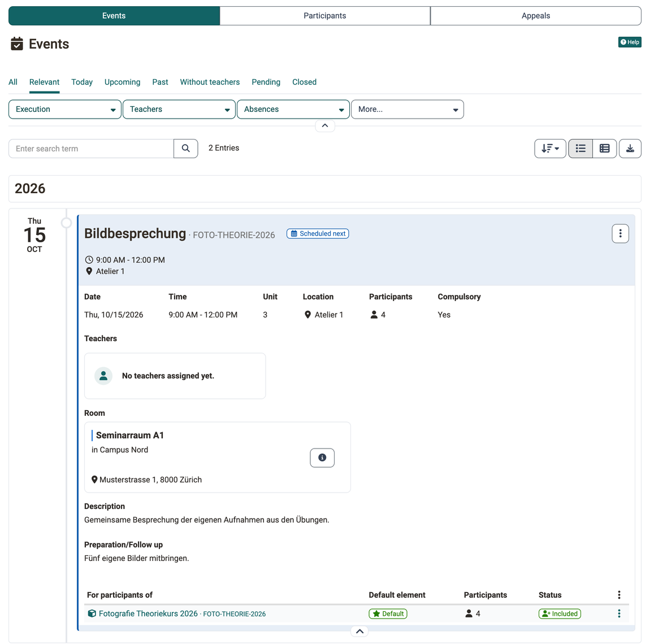The height and width of the screenshot is (644, 650).
Task: Collapse the Bildbesprechung event details
Action: click(x=360, y=631)
